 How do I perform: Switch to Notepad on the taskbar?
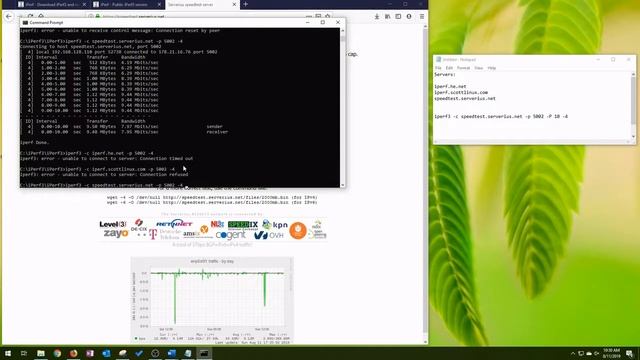(x=188, y=353)
